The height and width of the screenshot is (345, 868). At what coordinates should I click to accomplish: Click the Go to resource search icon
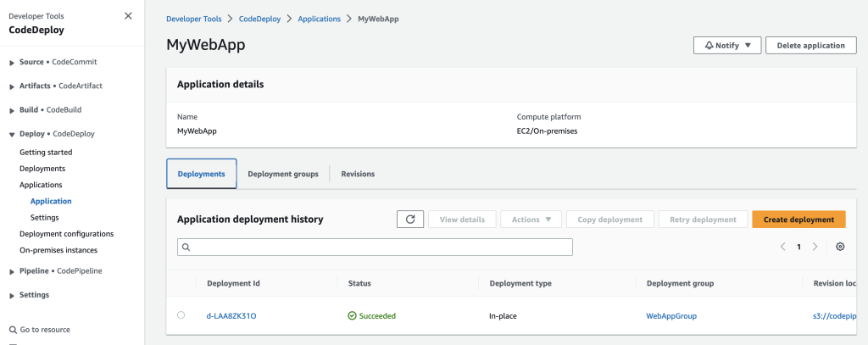pyautogui.click(x=13, y=330)
